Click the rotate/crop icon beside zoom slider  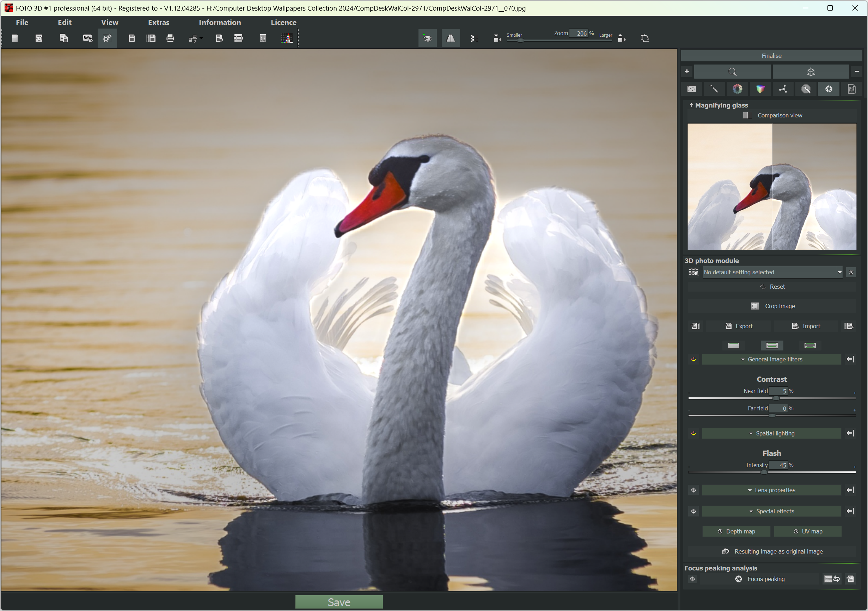[x=645, y=38]
